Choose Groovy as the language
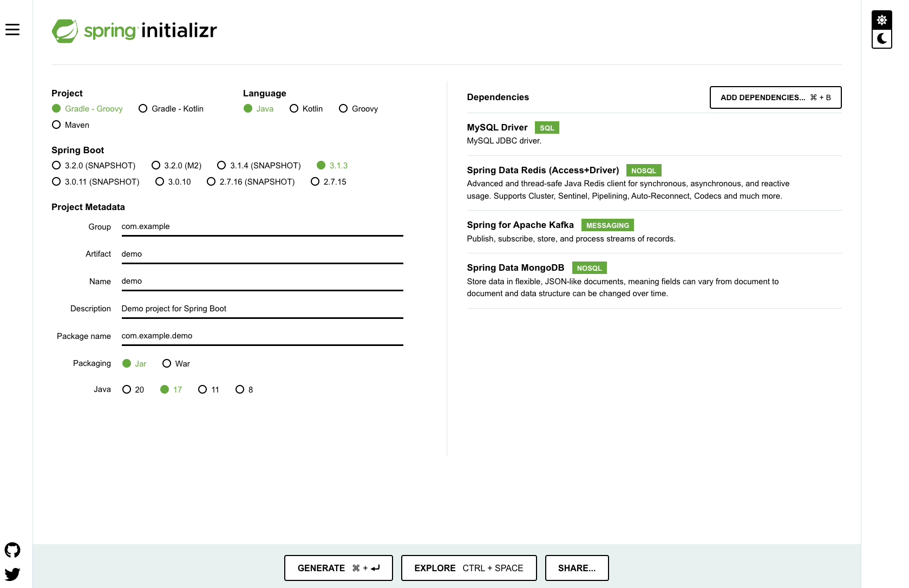909x588 pixels. click(358, 109)
